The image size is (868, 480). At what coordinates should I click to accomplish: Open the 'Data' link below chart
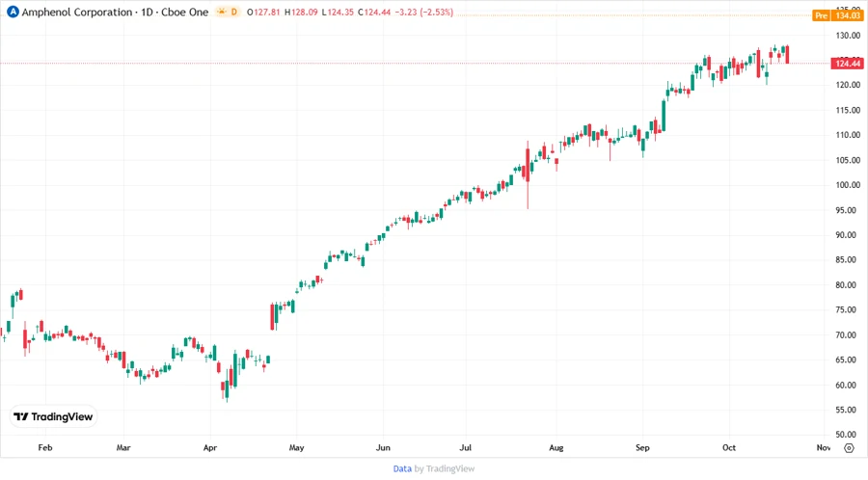point(402,468)
